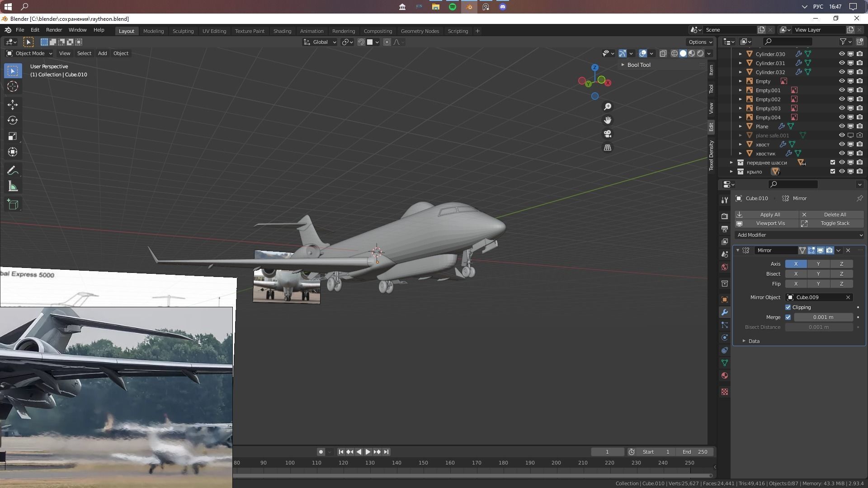Open the viewport Add menu
868x488 pixels.
103,53
